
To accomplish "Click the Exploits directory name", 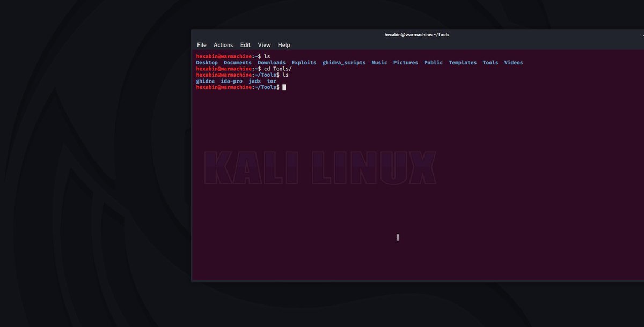I will [x=304, y=63].
